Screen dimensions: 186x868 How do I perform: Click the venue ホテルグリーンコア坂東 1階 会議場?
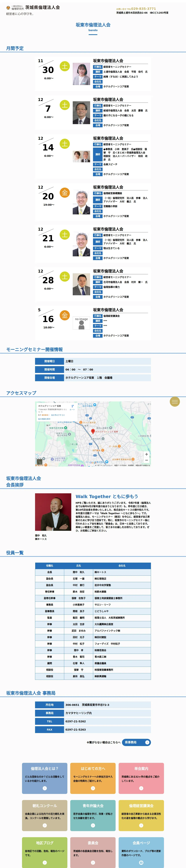(89, 378)
